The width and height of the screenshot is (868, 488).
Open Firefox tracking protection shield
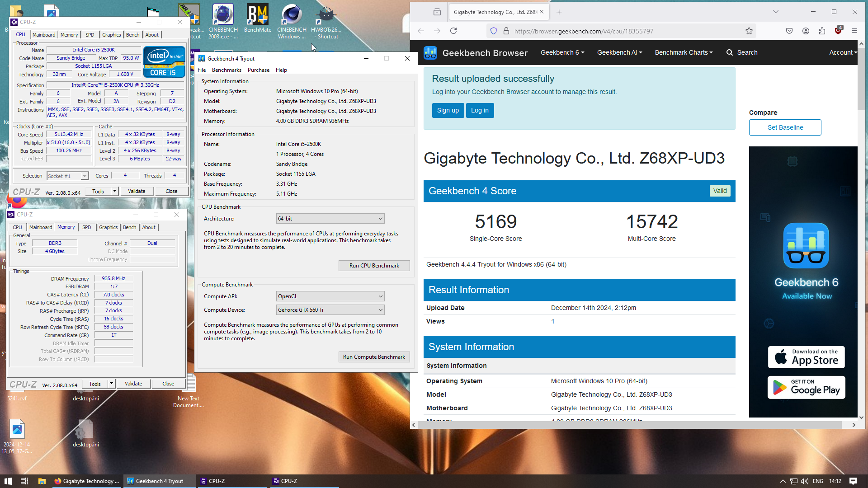(494, 31)
